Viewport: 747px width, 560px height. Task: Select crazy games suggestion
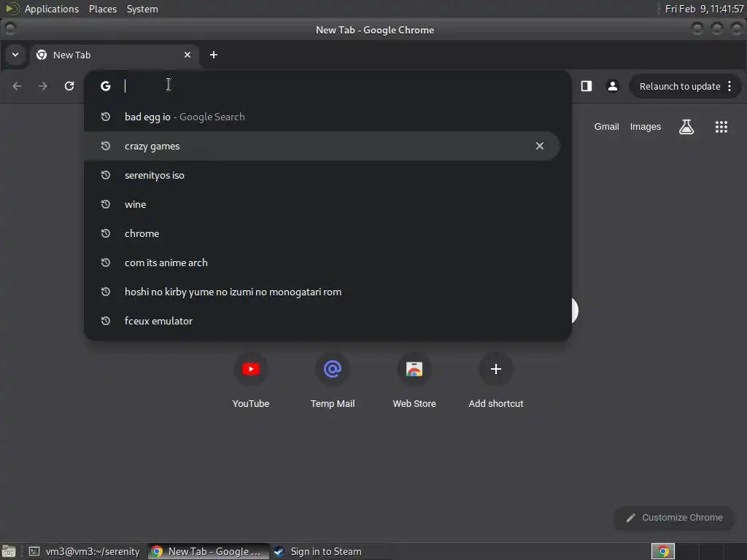[322, 146]
